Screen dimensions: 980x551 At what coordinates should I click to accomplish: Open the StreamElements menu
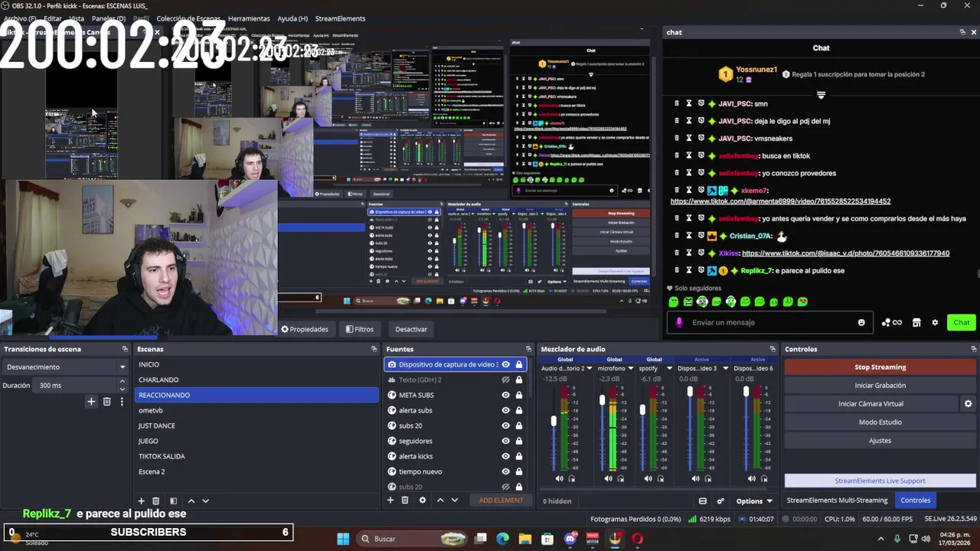tap(340, 18)
